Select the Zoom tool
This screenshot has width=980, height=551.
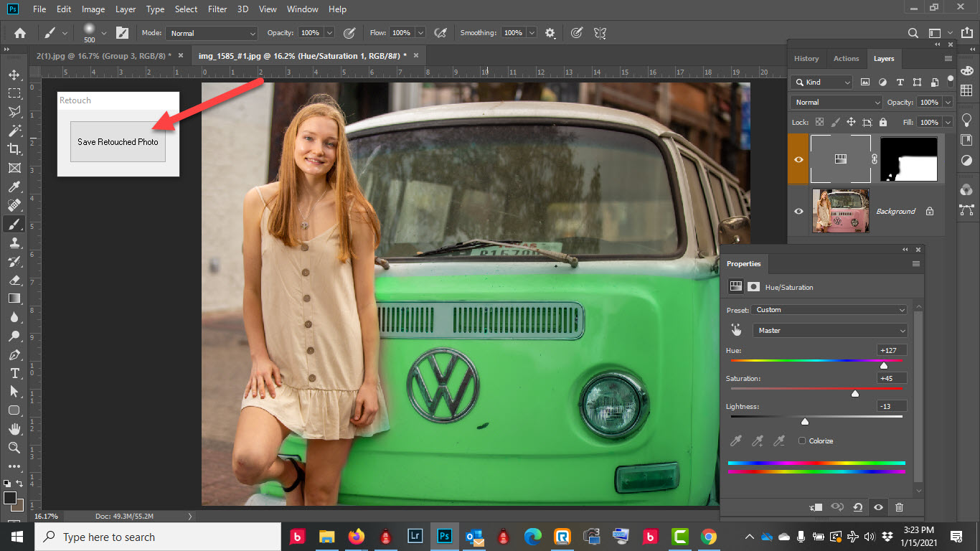14,448
